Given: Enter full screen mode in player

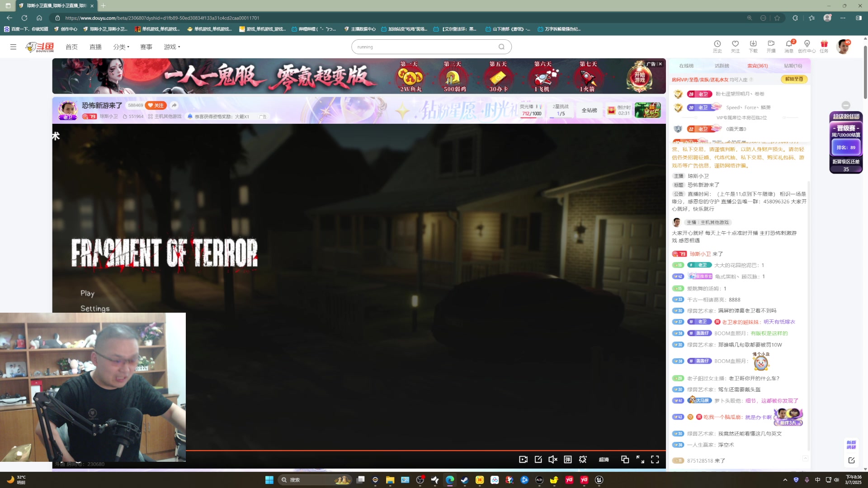Looking at the screenshot, I should coord(655,460).
